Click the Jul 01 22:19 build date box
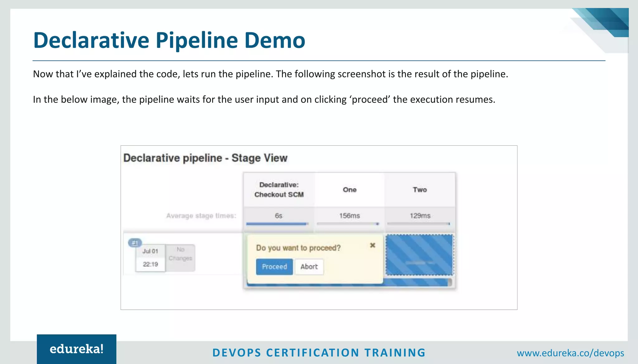This screenshot has height=364, width=638. pyautogui.click(x=150, y=258)
